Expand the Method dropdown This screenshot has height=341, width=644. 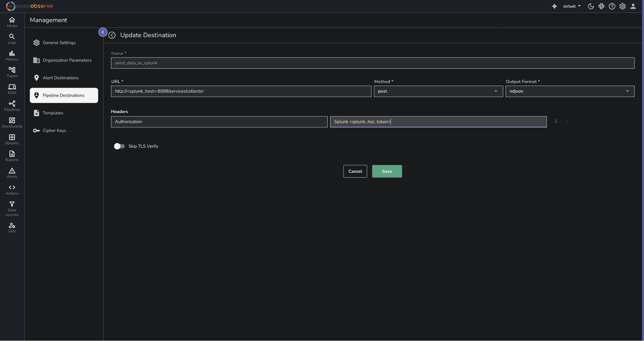point(438,91)
